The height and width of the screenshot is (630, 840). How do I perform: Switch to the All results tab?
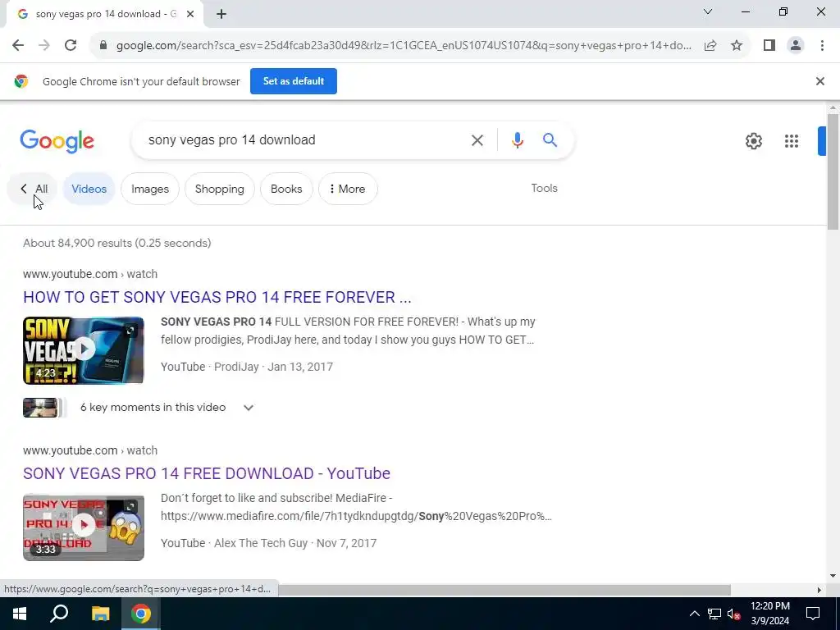point(33,189)
